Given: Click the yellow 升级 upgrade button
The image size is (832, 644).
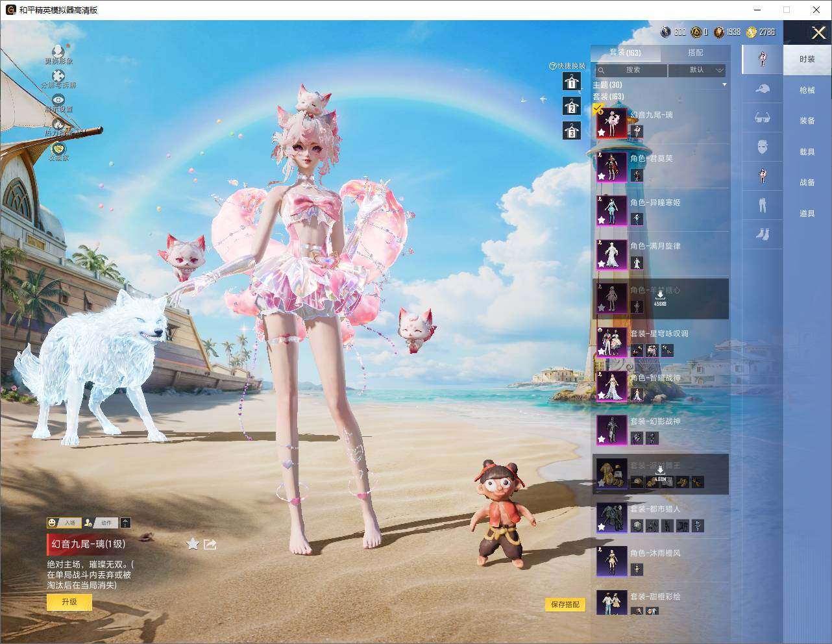Looking at the screenshot, I should pyautogui.click(x=69, y=602).
